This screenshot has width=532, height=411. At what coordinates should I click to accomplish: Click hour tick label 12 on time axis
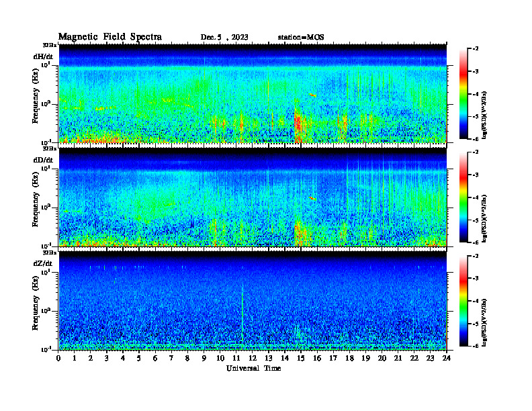pos(253,359)
